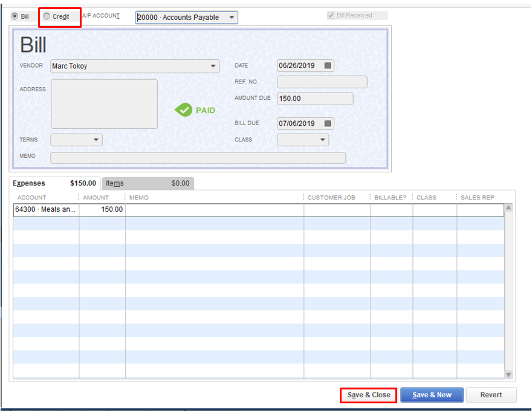Viewport: 532px width, 413px height.
Task: Open the Vendor dropdown arrow
Action: 213,66
